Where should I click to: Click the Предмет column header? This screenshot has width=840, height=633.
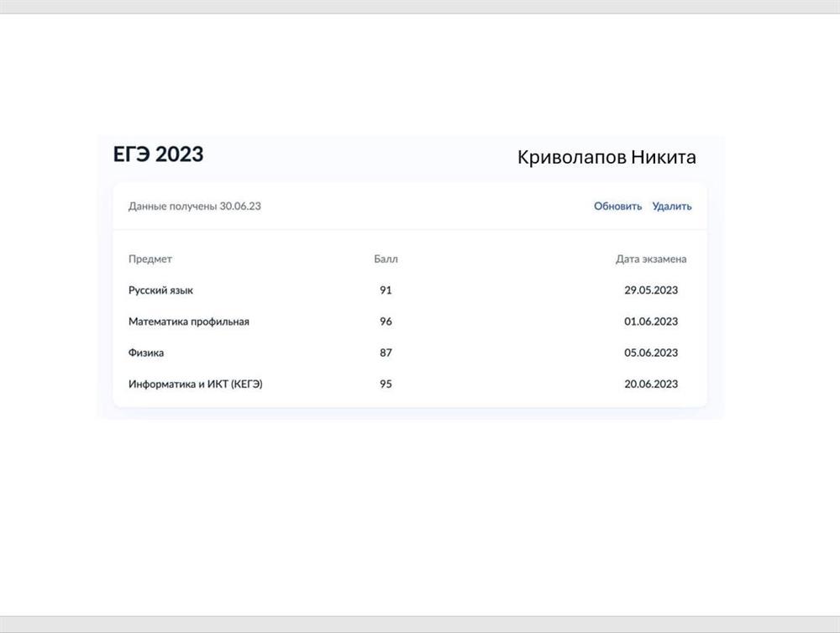[x=150, y=259]
